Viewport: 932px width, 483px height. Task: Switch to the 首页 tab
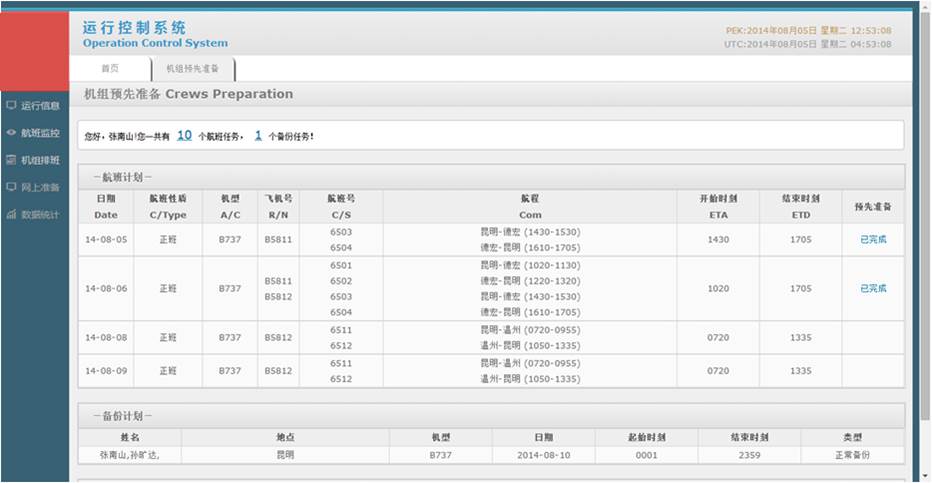click(x=110, y=68)
